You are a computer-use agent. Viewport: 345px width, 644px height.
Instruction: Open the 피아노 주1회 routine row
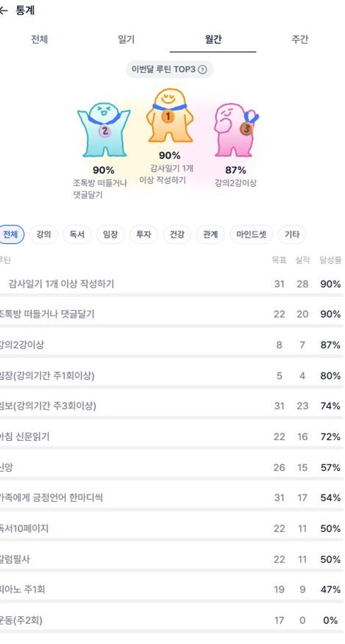pos(23,589)
